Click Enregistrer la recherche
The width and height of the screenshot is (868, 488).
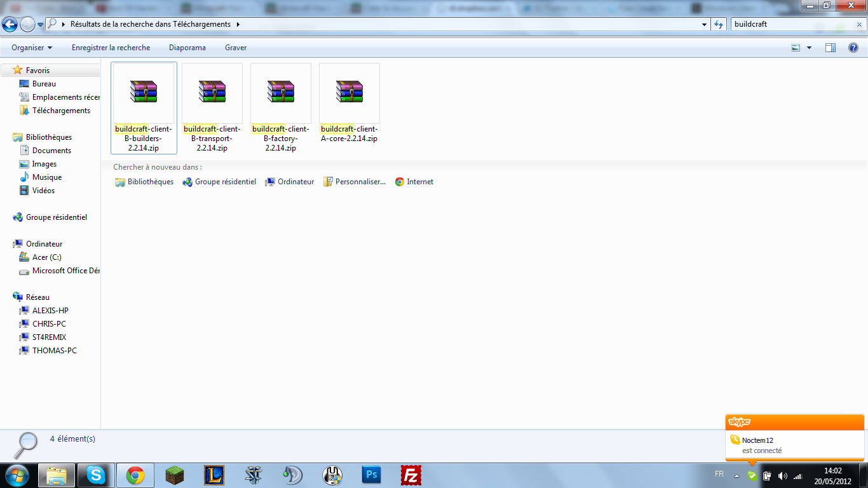111,48
